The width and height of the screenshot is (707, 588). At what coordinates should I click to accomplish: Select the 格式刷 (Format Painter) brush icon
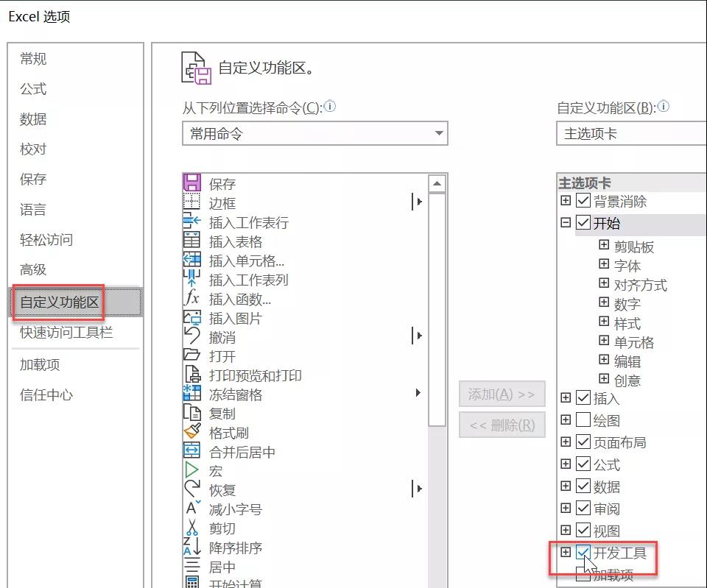point(191,433)
